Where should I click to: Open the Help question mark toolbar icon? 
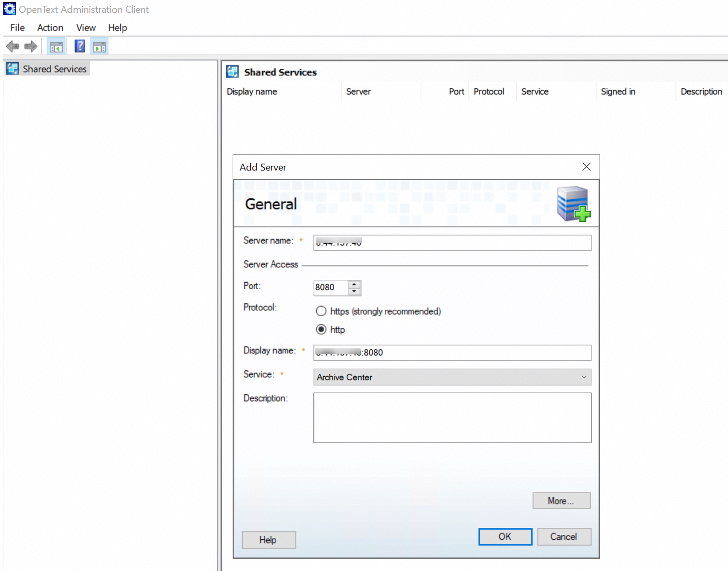[x=80, y=46]
